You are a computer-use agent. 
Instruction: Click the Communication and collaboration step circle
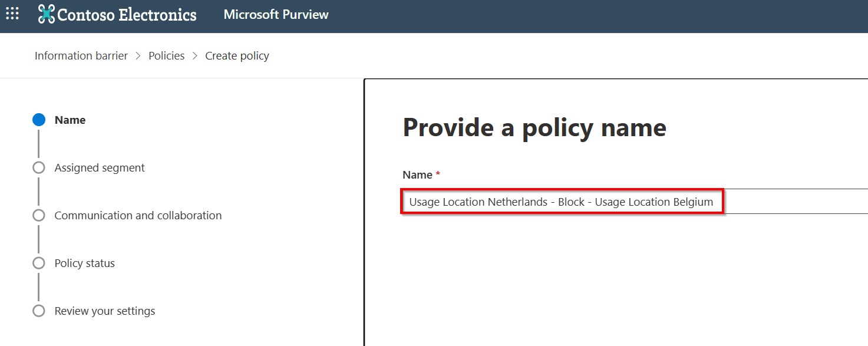click(38, 215)
